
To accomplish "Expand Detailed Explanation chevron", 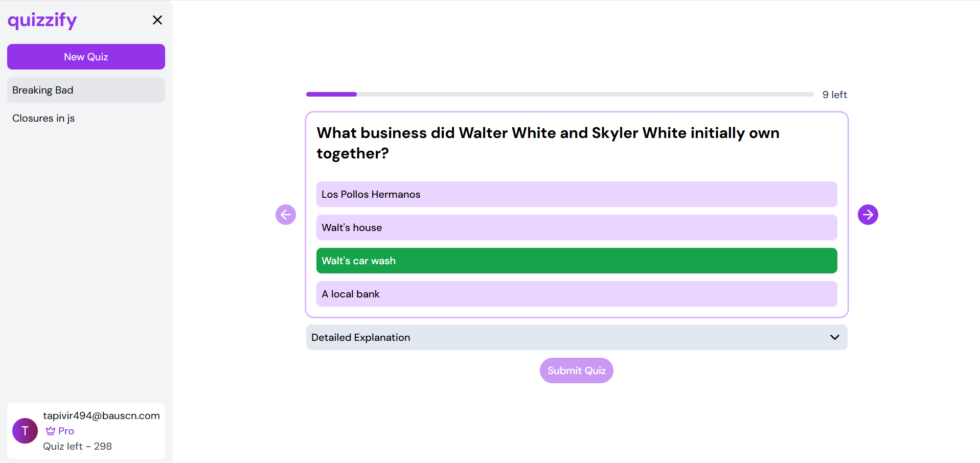I will [x=835, y=337].
